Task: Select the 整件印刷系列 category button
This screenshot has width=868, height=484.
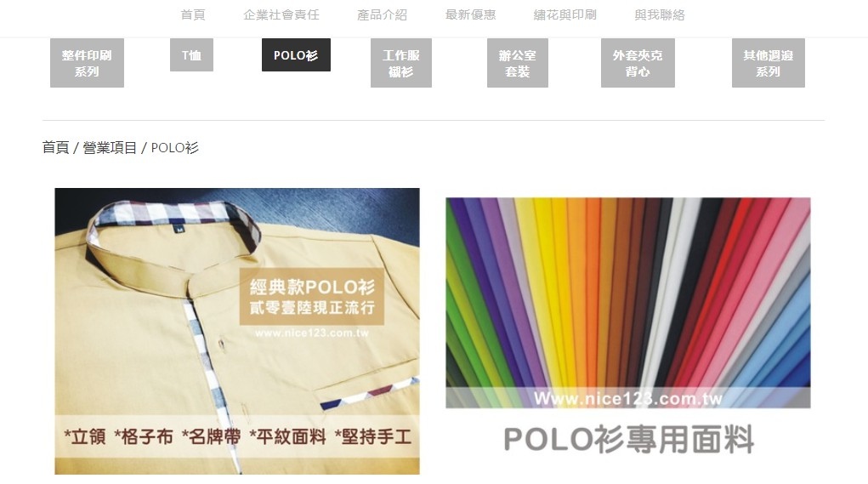Action: pos(87,63)
